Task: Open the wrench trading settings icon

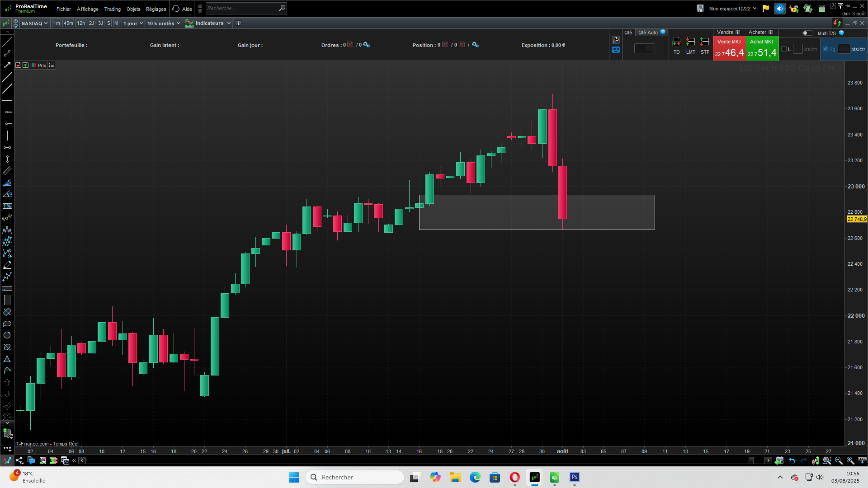Action: pos(616,40)
